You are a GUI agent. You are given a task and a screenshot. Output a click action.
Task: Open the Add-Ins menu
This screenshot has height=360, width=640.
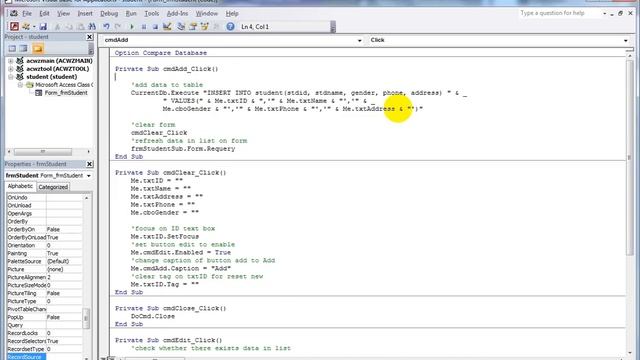point(177,13)
